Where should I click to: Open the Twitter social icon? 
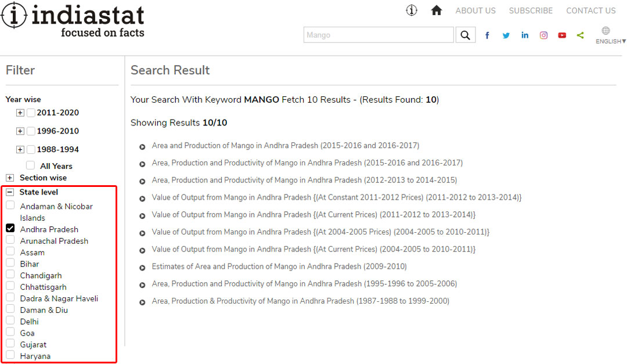(x=506, y=35)
